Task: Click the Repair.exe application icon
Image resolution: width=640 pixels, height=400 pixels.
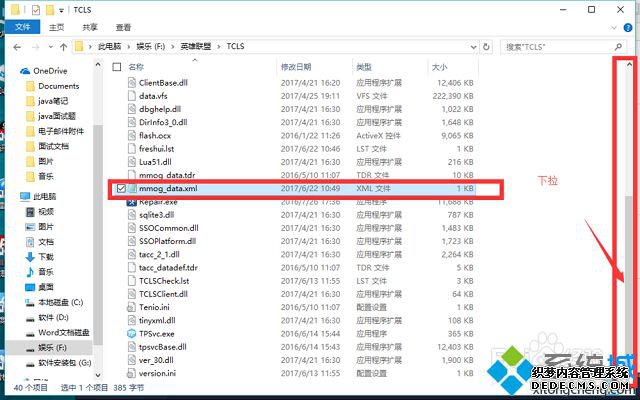Action: 131,202
